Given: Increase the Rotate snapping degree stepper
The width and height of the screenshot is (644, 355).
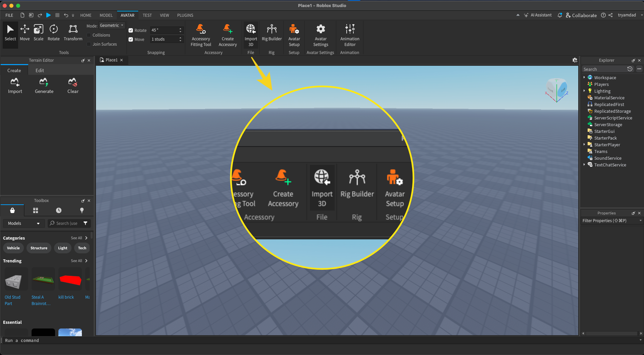Looking at the screenshot, I should (181, 29).
